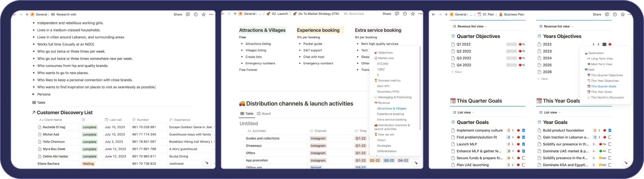Image resolution: width=644 pixels, height=179 pixels.
Task: Open the arrow link beside Customer Discovery List
Action: 34,112
